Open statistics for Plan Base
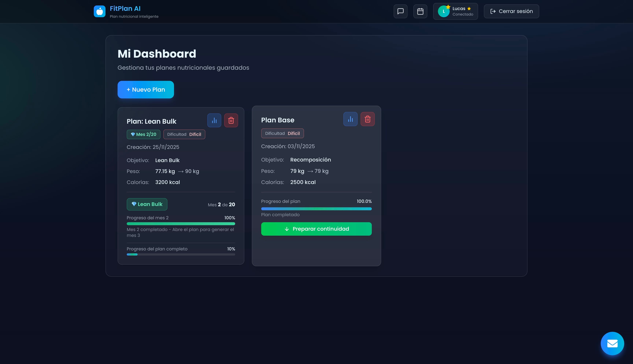The image size is (633, 364). tap(350, 119)
